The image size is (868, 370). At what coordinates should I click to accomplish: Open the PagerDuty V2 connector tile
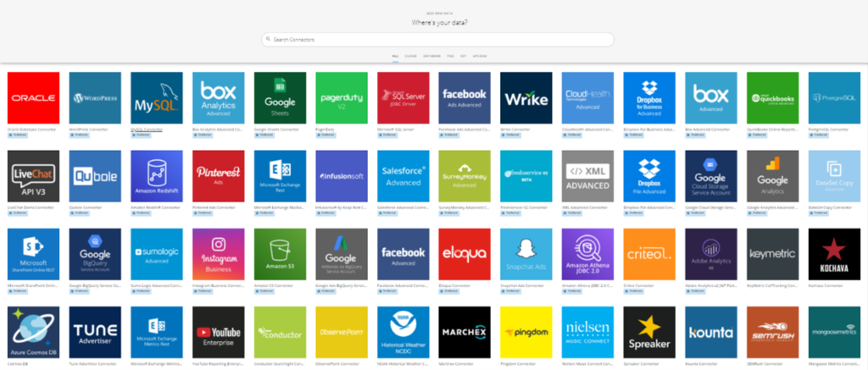click(x=342, y=98)
